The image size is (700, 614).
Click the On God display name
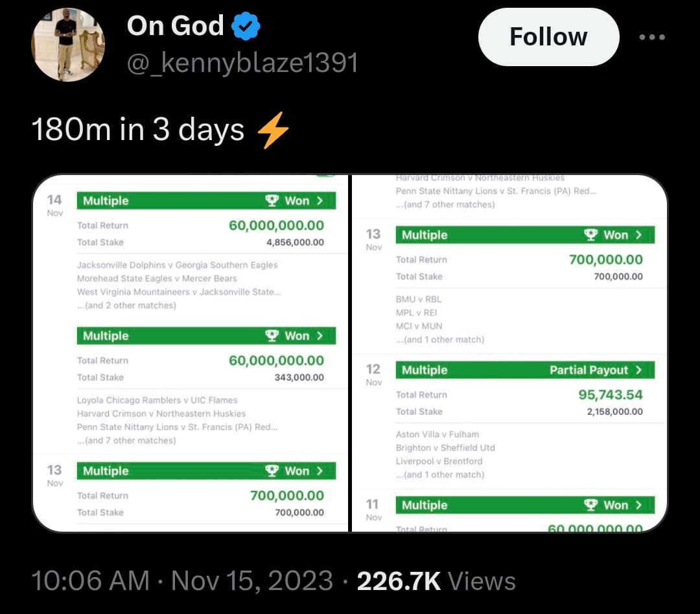[175, 26]
